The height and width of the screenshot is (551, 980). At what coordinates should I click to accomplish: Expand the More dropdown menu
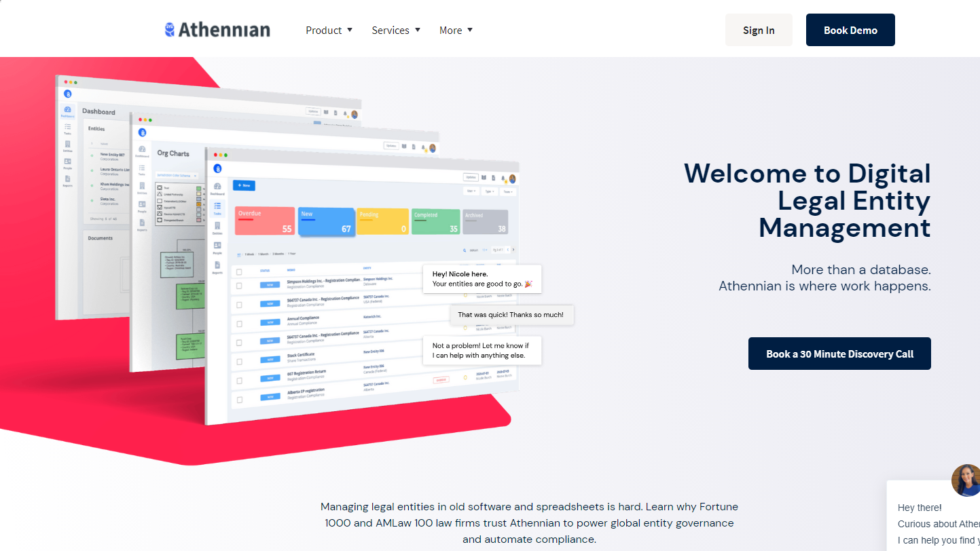point(456,30)
